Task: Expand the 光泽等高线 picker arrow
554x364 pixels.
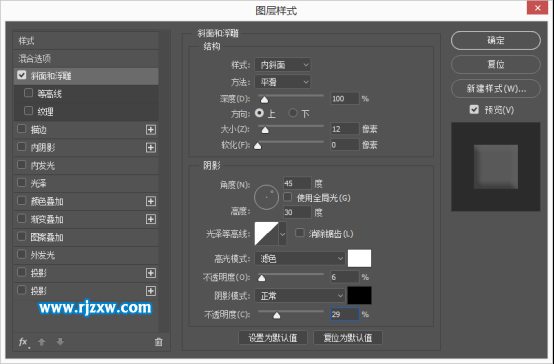Action: pyautogui.click(x=282, y=234)
